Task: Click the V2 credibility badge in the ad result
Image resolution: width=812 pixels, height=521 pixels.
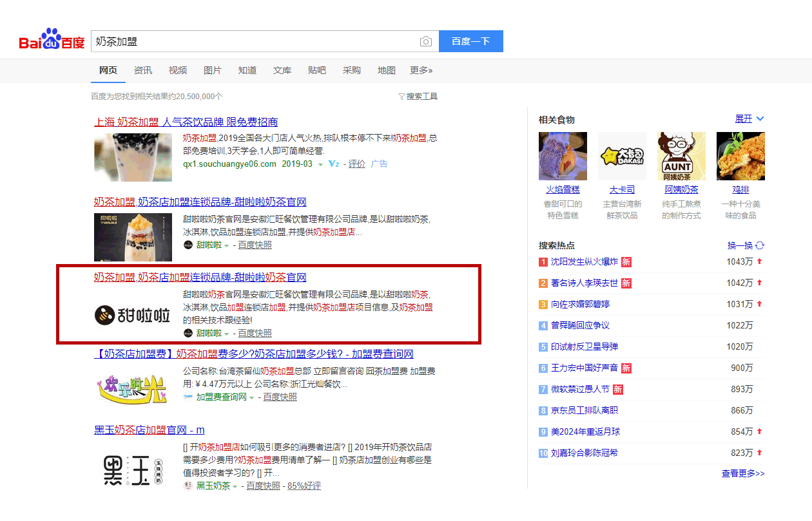Action: (333, 164)
